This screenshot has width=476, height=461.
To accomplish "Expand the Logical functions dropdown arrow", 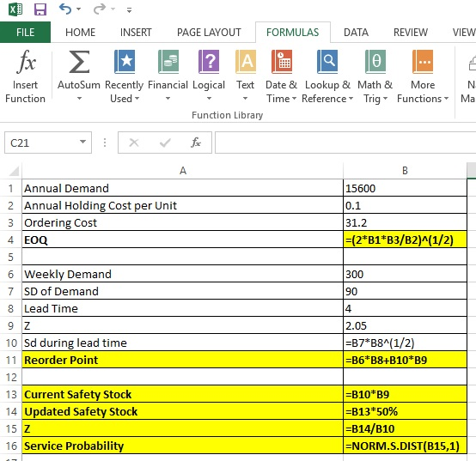I will 209,99.
